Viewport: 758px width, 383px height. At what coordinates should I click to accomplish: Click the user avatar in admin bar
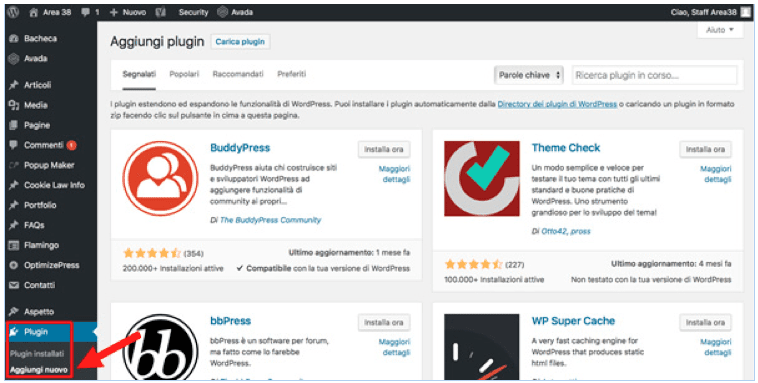(745, 13)
